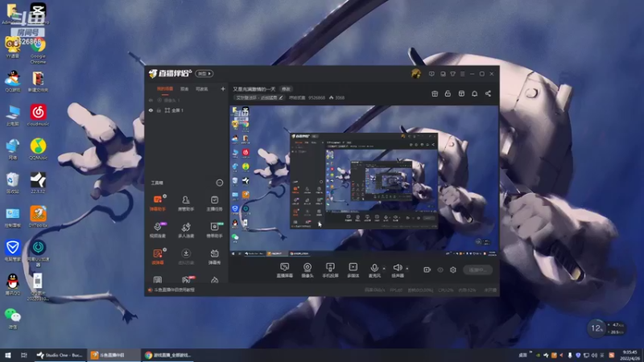The width and height of the screenshot is (644, 362).
Task: Open stream settings via the gear icon
Action: pyautogui.click(x=453, y=269)
